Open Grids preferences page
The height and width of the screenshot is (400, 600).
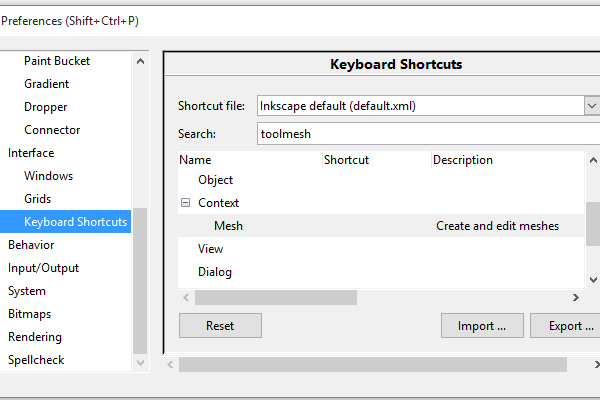38,199
